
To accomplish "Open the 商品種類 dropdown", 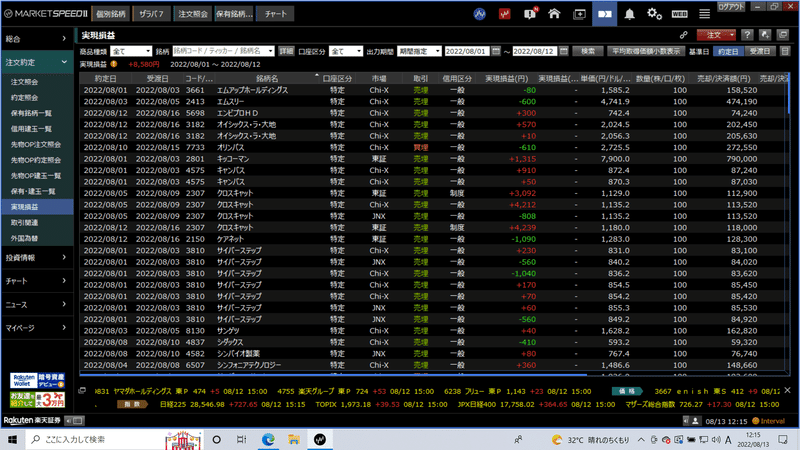I will tap(131, 52).
